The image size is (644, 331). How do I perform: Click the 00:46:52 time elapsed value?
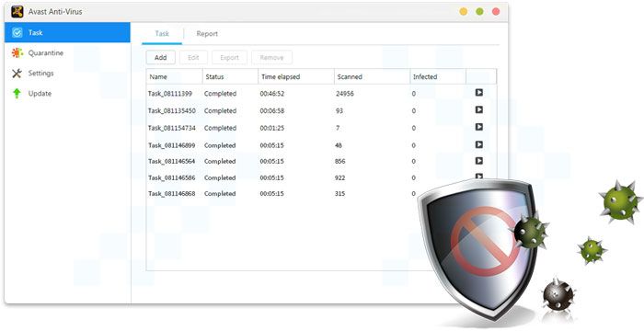pos(272,94)
